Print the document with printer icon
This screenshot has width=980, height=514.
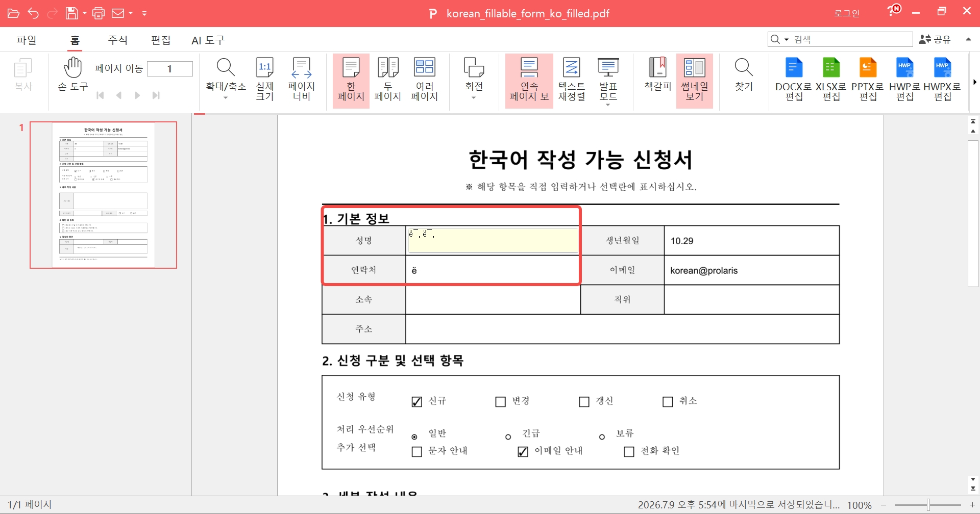[x=99, y=13]
